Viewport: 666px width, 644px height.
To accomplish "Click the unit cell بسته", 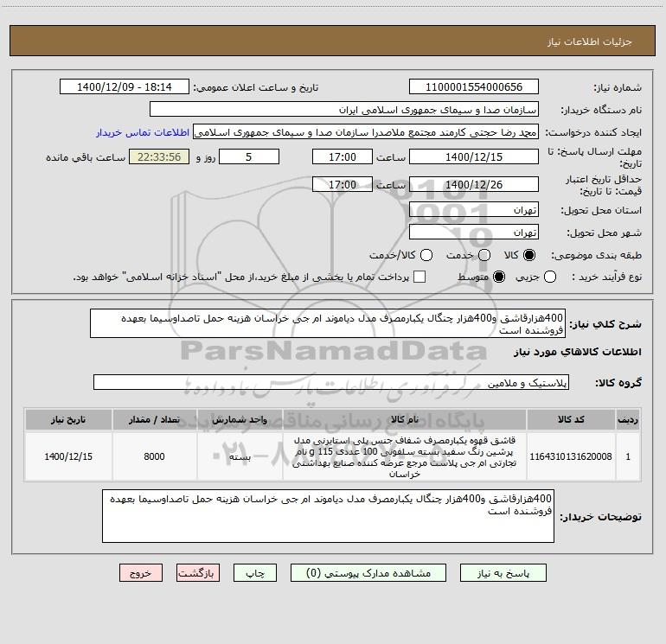I will [x=240, y=456].
